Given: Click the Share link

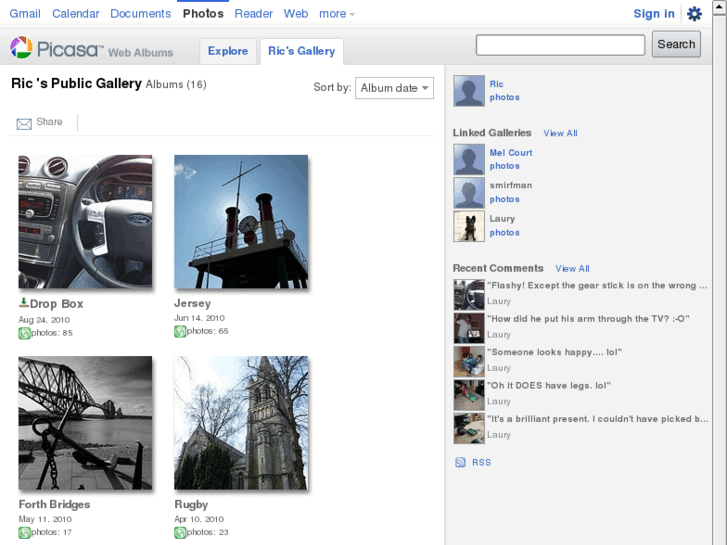Looking at the screenshot, I should click(49, 122).
